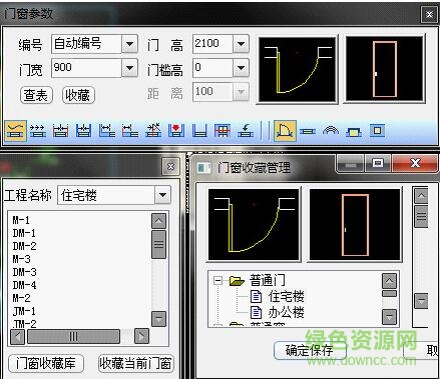Click plan-view preview in 门窗收藏管理
440x379 pixels.
click(x=254, y=224)
